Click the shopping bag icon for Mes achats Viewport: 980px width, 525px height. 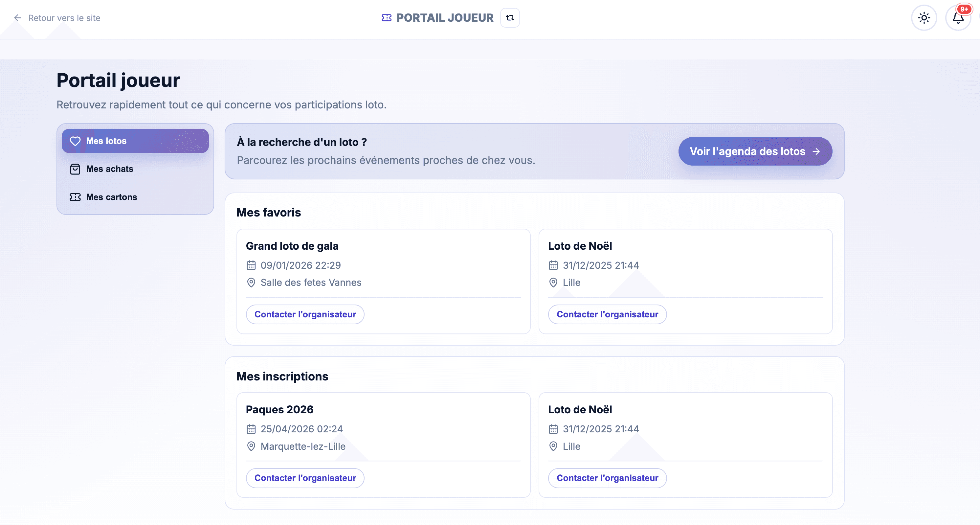point(75,169)
